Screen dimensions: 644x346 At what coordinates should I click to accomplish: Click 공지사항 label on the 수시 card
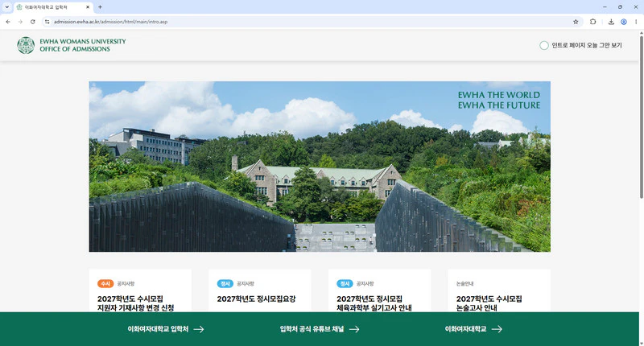tap(126, 283)
